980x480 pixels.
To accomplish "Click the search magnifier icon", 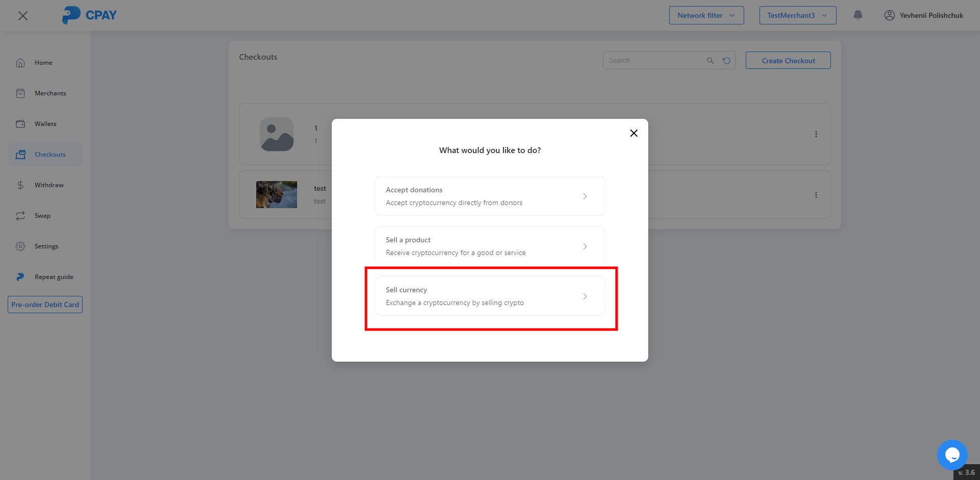I will tap(710, 61).
